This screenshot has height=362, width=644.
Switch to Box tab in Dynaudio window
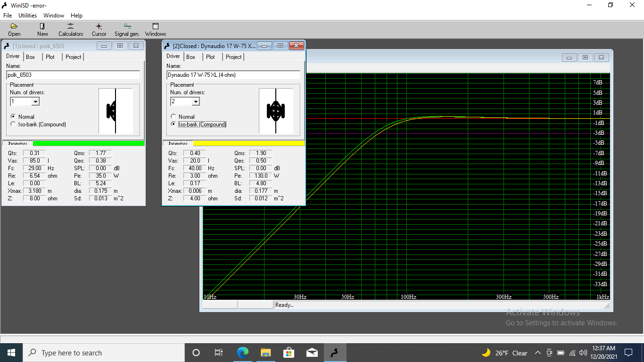191,57
